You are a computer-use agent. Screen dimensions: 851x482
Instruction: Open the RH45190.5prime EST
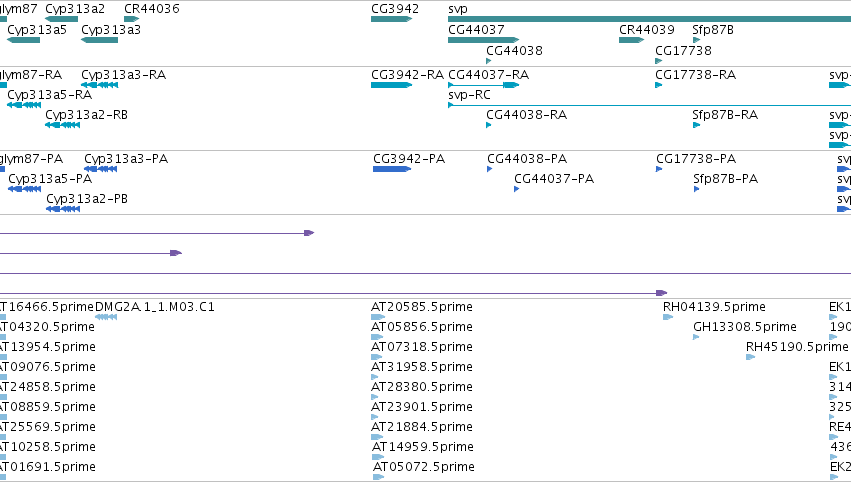[751, 357]
